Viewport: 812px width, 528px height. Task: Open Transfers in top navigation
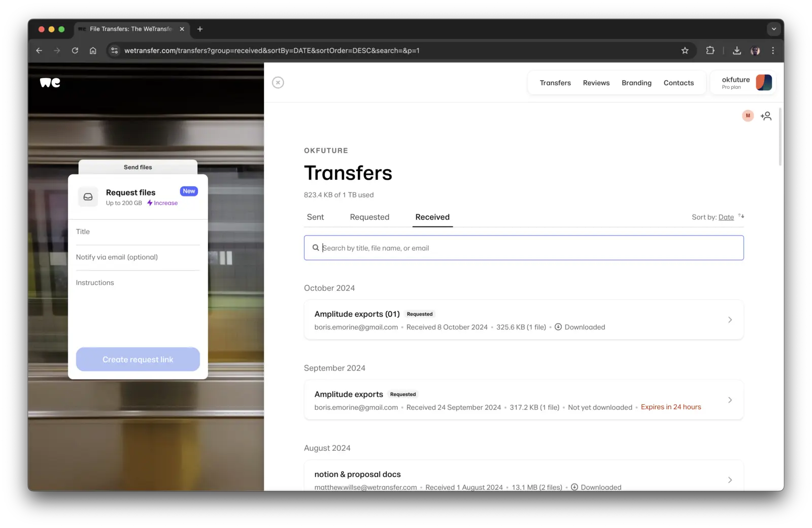(555, 83)
